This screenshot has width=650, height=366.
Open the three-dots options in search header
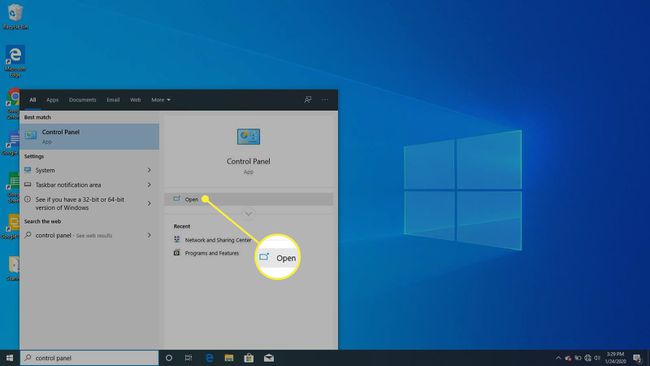325,99
